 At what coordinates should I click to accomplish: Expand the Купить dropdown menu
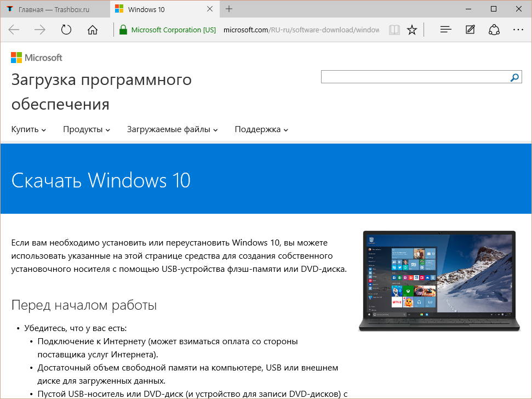[x=28, y=130]
